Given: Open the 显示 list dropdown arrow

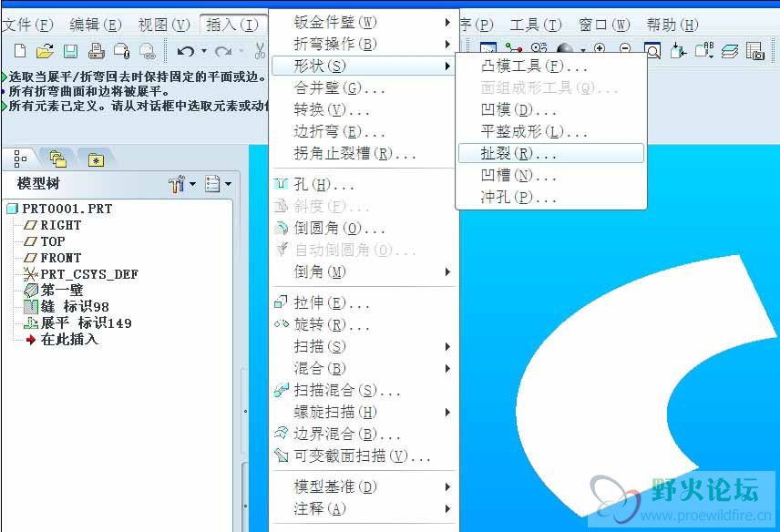Looking at the screenshot, I should [x=227, y=183].
